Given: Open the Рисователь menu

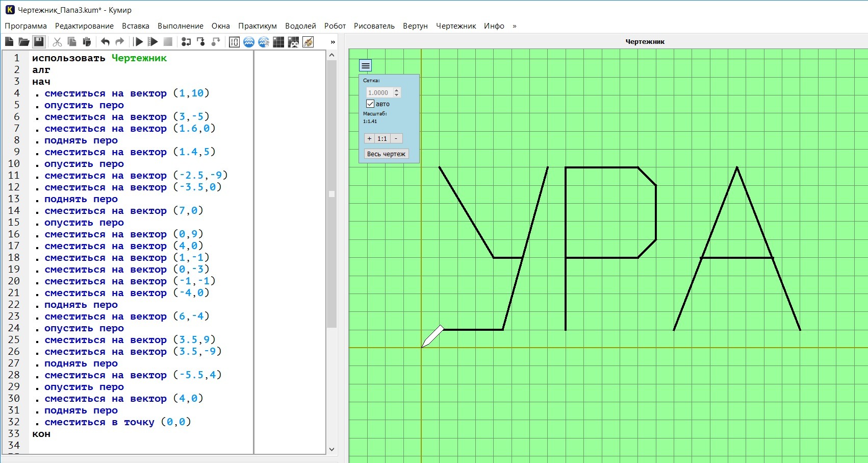Looking at the screenshot, I should click(374, 26).
